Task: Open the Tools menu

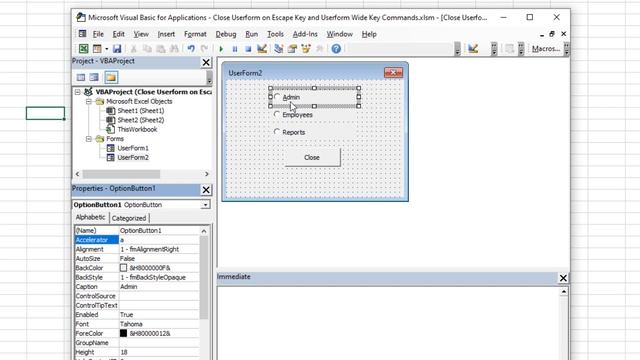Action: pyautogui.click(x=275, y=34)
